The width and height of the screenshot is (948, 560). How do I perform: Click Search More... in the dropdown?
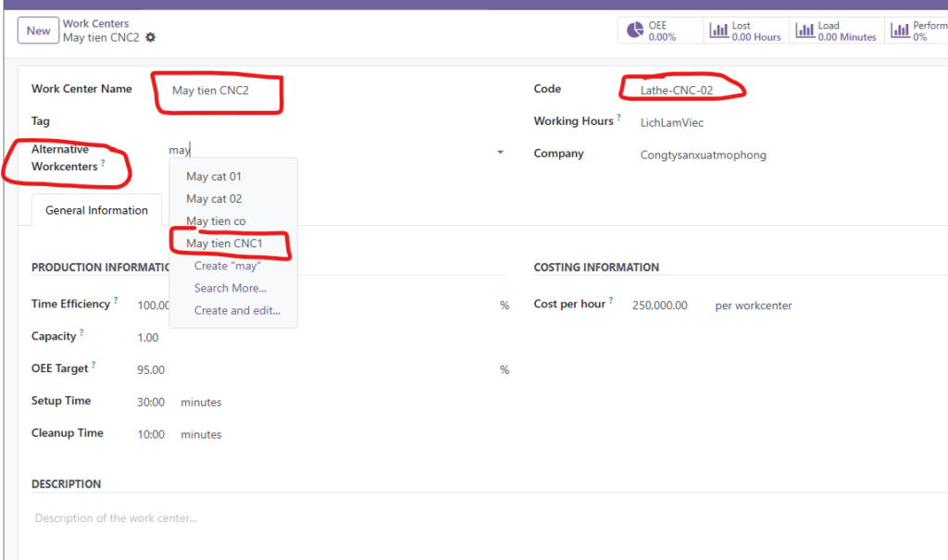(x=230, y=288)
